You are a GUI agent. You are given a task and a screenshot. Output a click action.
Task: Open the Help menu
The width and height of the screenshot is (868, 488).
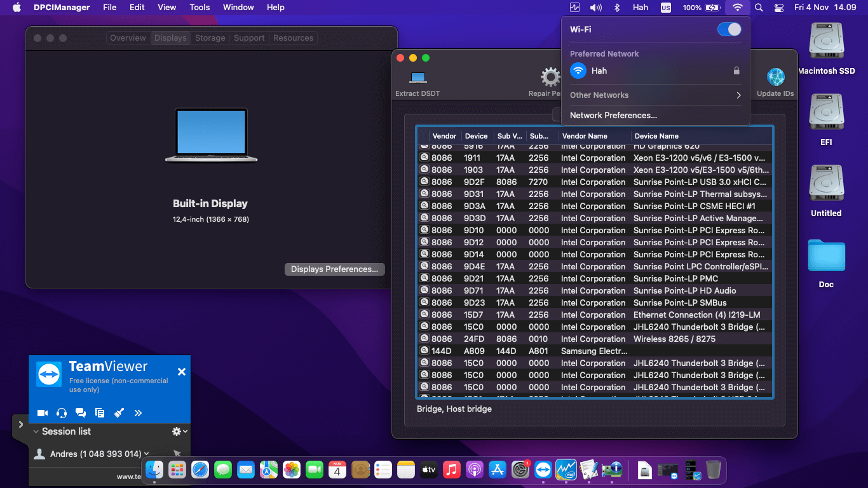click(276, 8)
